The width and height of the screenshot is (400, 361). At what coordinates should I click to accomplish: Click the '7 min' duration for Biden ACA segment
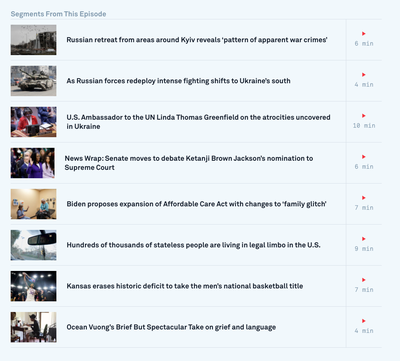(x=364, y=208)
